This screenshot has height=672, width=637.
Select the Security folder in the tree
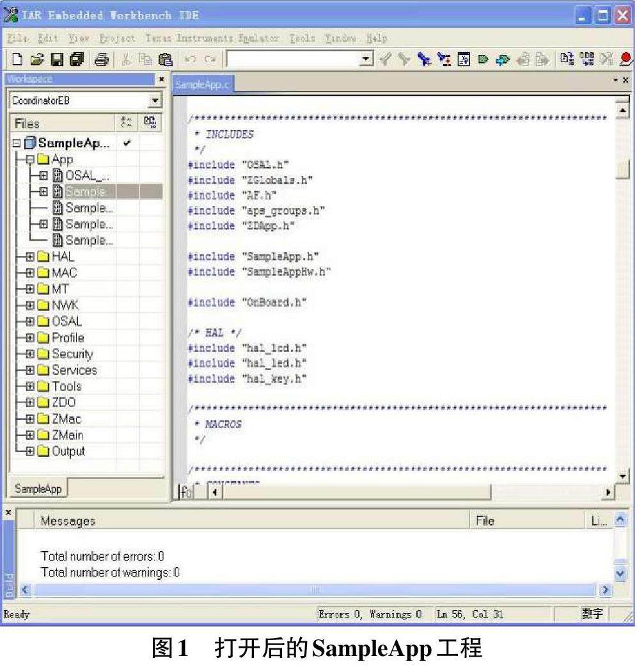coord(72,354)
